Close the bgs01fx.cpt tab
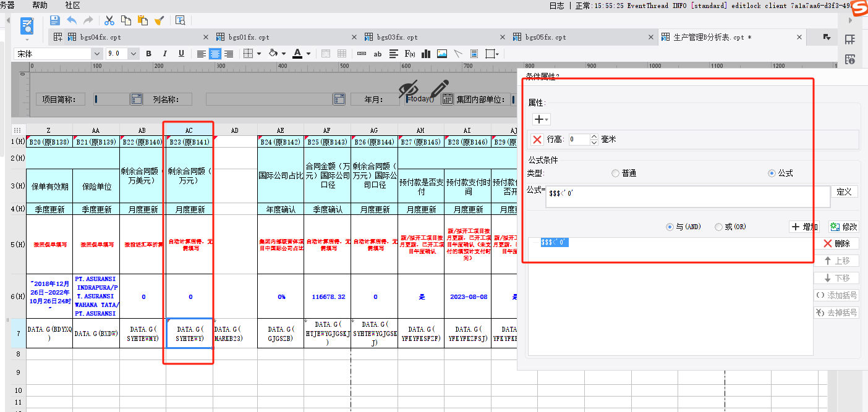868x412 pixels. [354, 37]
